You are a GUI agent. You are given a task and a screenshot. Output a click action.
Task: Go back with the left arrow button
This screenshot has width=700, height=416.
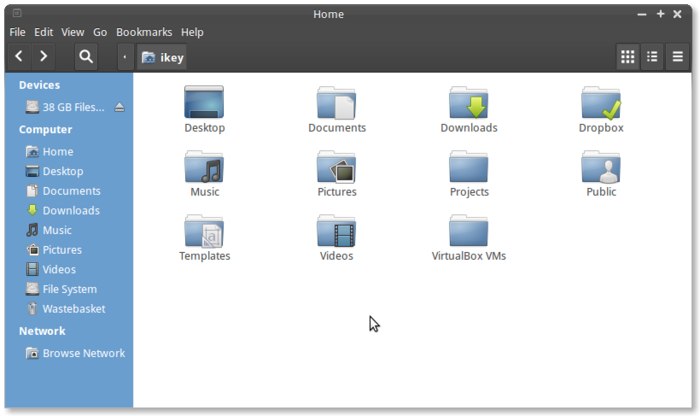tap(19, 57)
